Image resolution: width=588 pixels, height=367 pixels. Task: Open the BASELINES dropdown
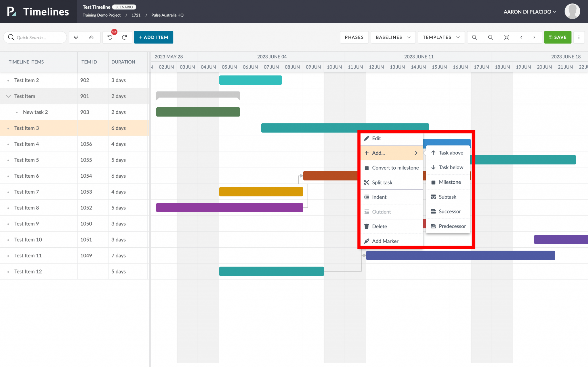[x=392, y=37]
